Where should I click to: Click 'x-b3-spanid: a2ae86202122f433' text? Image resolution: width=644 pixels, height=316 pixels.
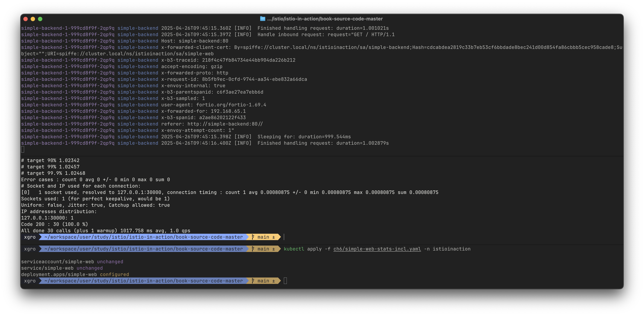[x=203, y=118]
